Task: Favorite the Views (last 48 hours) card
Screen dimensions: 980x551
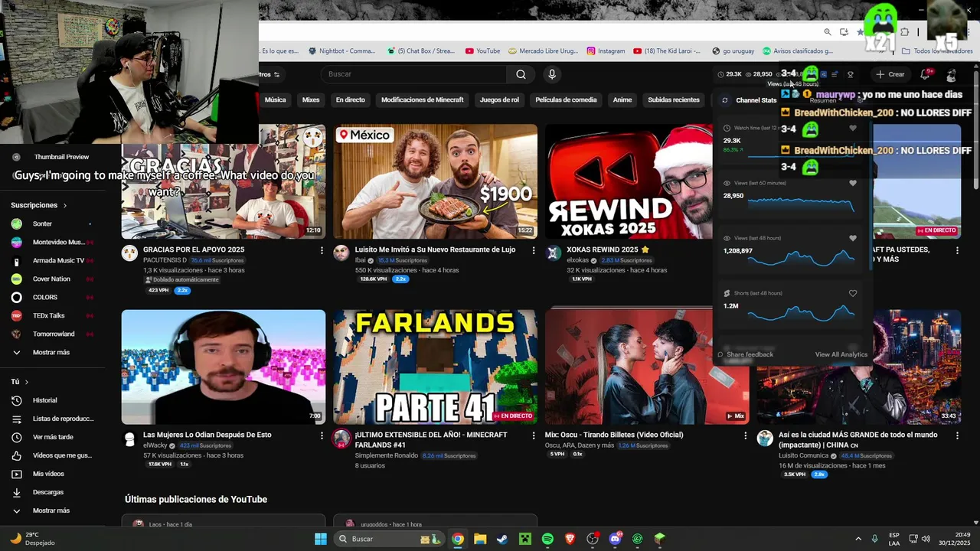Action: coord(853,239)
